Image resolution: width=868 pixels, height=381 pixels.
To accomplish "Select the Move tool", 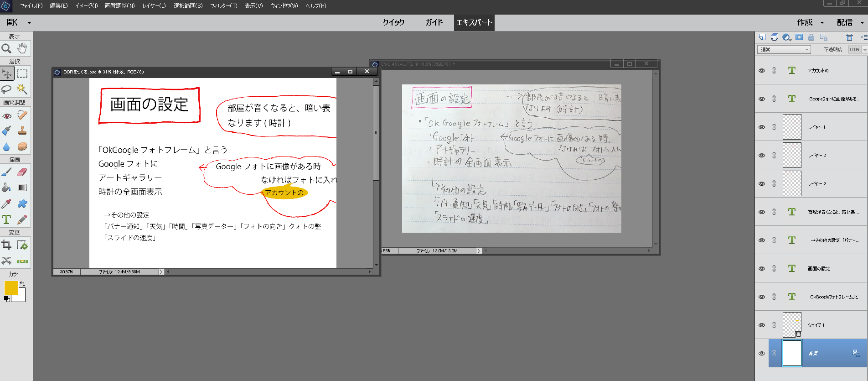I will 7,73.
